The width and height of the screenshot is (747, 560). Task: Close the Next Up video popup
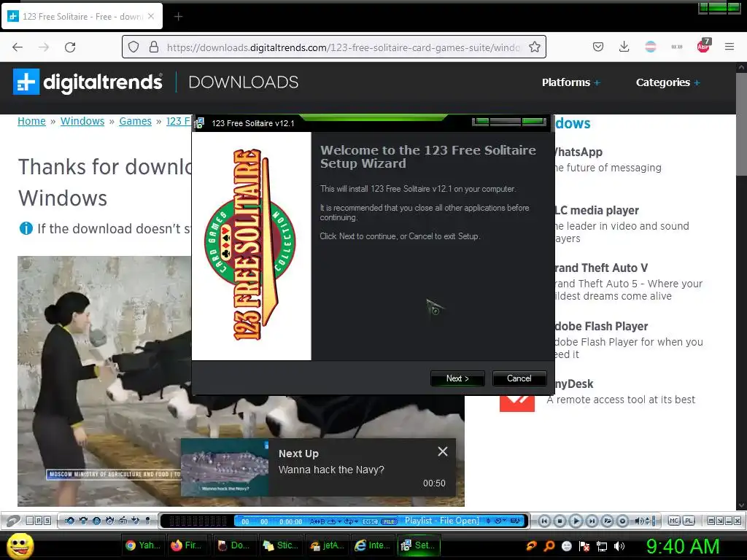click(443, 451)
